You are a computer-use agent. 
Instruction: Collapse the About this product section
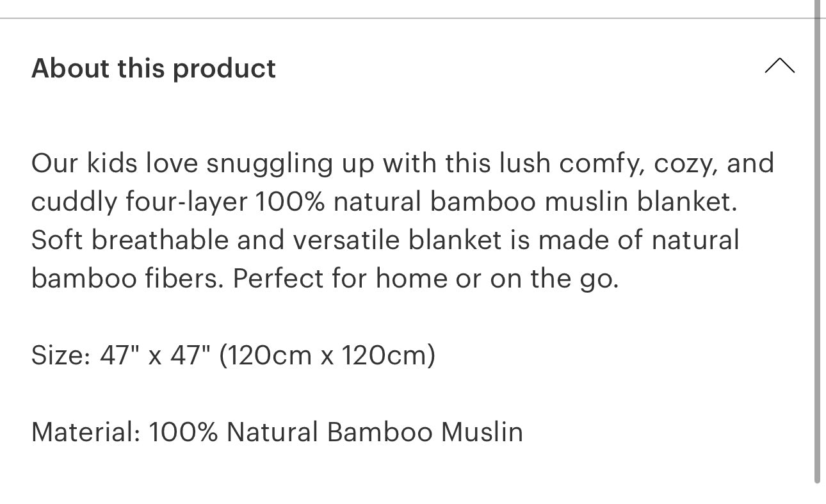coord(779,66)
